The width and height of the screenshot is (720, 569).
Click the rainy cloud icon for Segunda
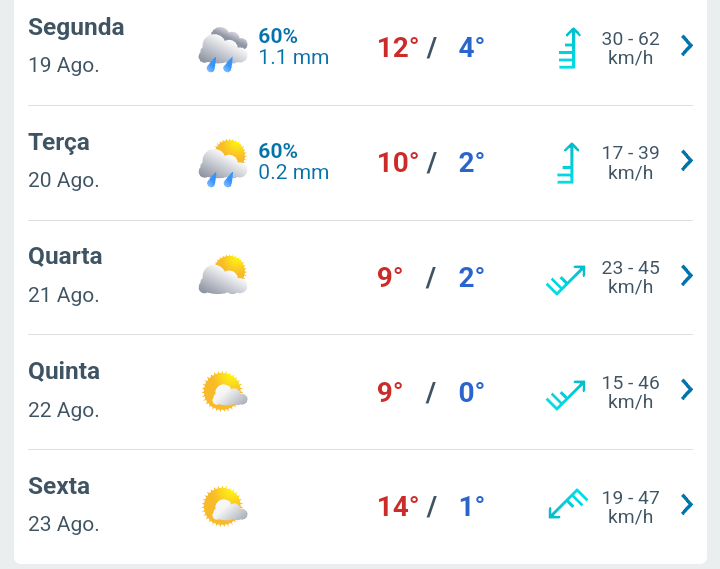(223, 50)
